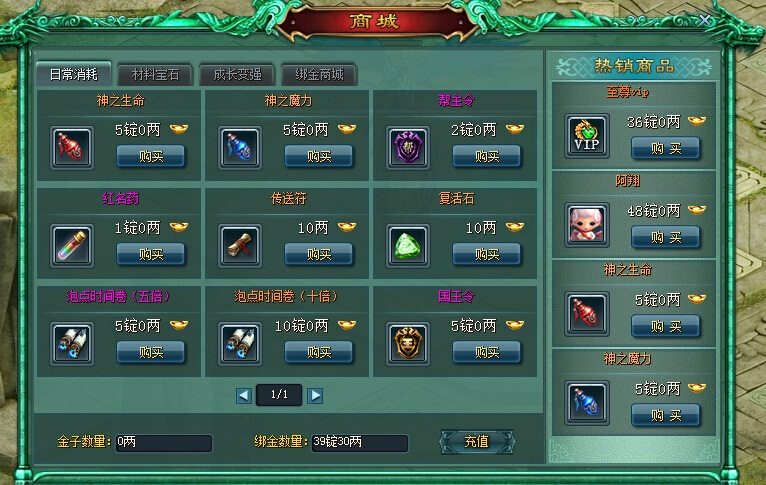
Task: Go to the next page arrow
Action: coord(315,395)
